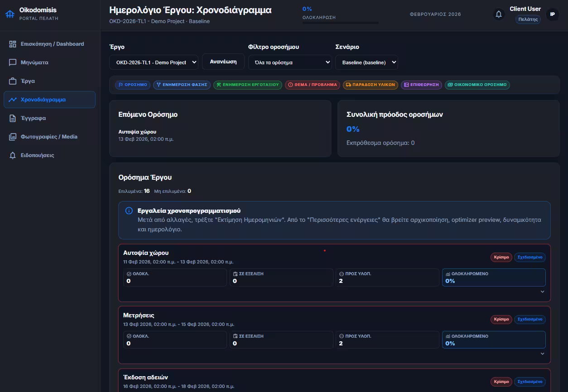Go to Μηνύματα in the sidebar

[x=34, y=62]
